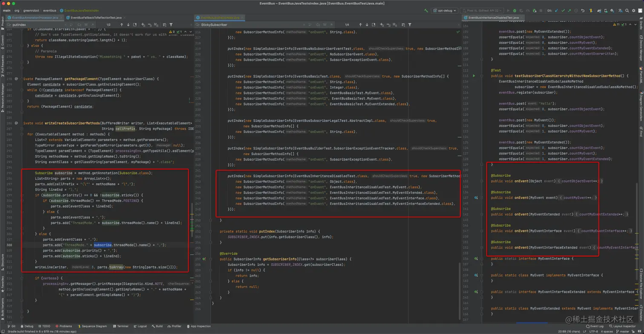
Task: Click the translate icon in main toolbar
Action: tap(621, 11)
